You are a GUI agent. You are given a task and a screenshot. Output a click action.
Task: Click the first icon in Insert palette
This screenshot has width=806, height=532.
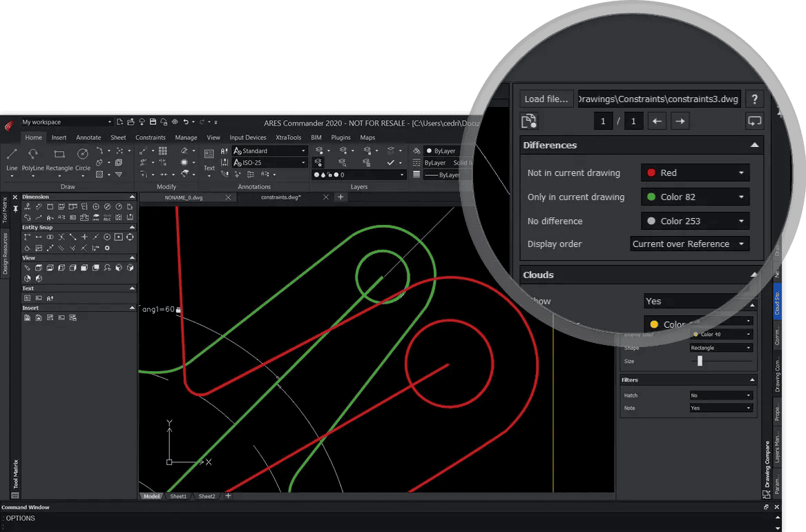[27, 317]
